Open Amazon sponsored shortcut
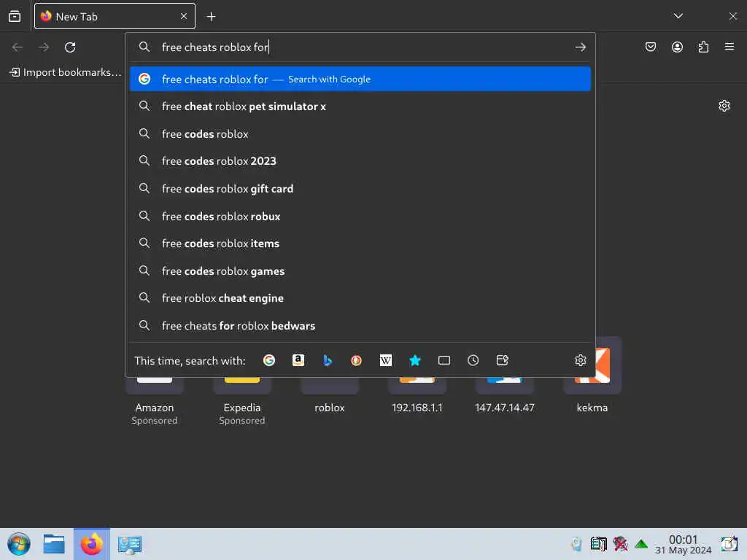The image size is (747, 560). point(155,402)
